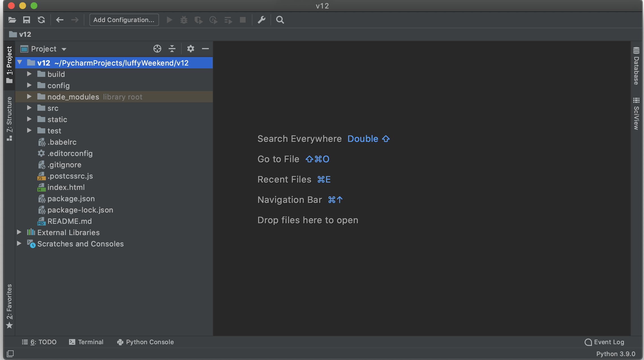644x360 pixels.
Task: Click the Add Configuration button
Action: pos(124,20)
